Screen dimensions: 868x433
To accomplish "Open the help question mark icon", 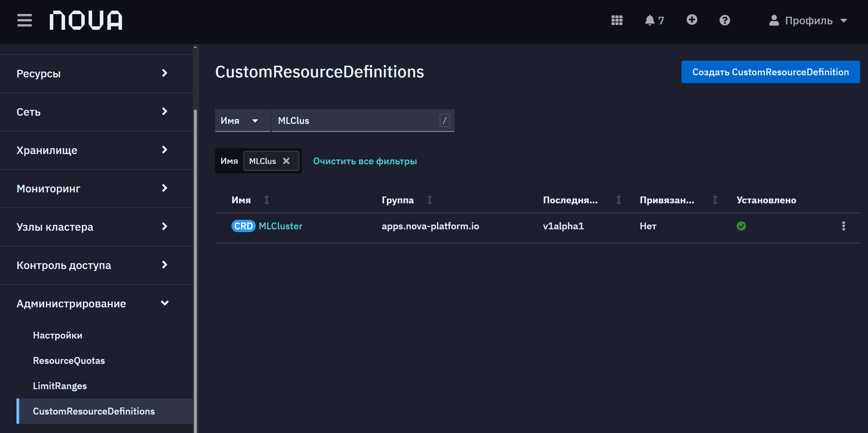I will click(x=725, y=21).
